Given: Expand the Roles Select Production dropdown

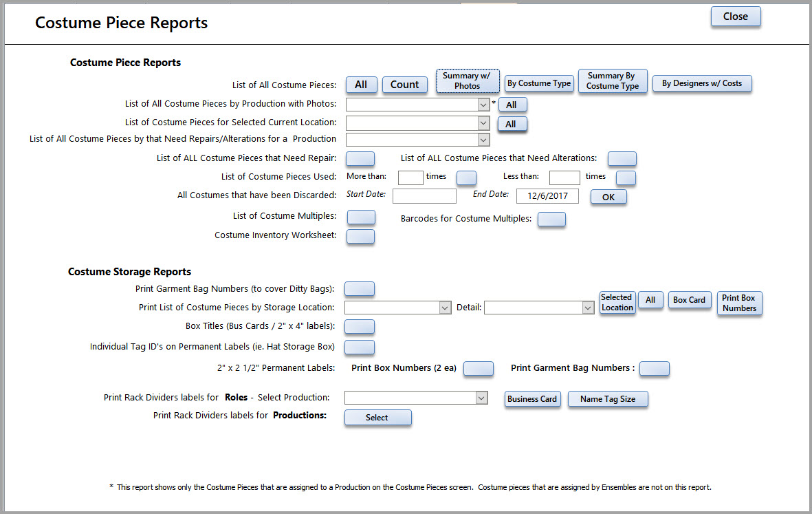Looking at the screenshot, I should [481, 398].
